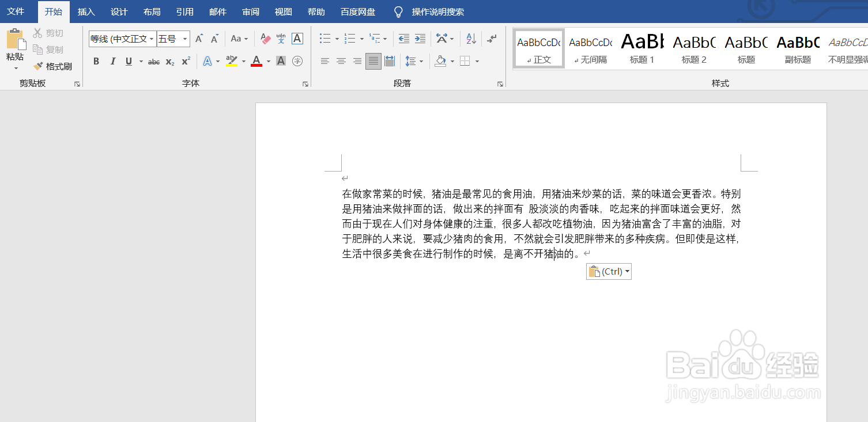The height and width of the screenshot is (422, 868).
Task: Apply distributed alignment icon
Action: [390, 61]
